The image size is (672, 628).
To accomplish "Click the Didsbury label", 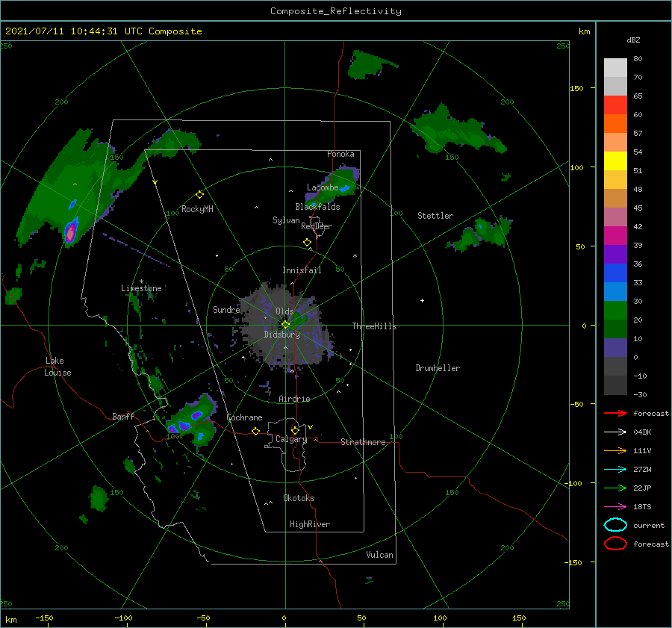I will (281, 335).
